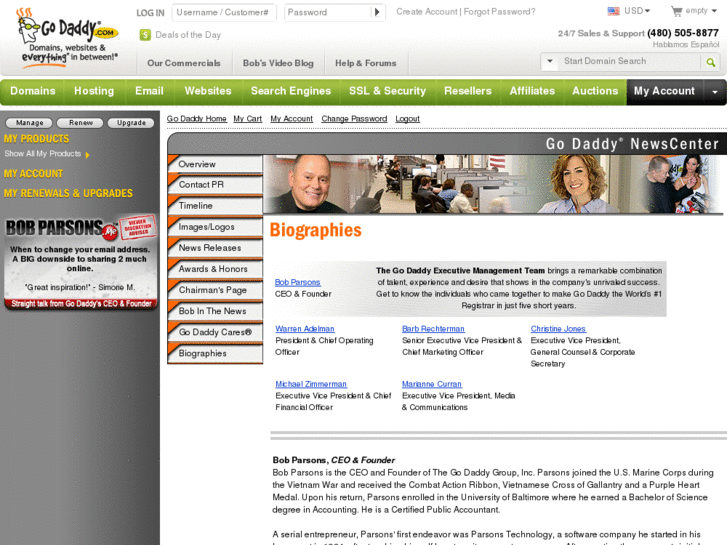Open the Domains menu
The height and width of the screenshot is (545, 727).
tap(32, 91)
